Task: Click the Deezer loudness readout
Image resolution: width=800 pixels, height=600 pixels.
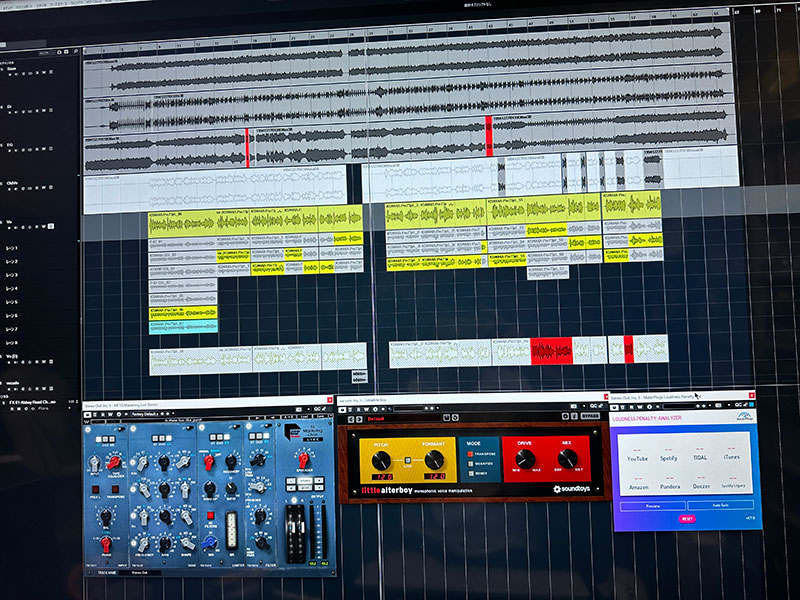Action: coord(702,483)
